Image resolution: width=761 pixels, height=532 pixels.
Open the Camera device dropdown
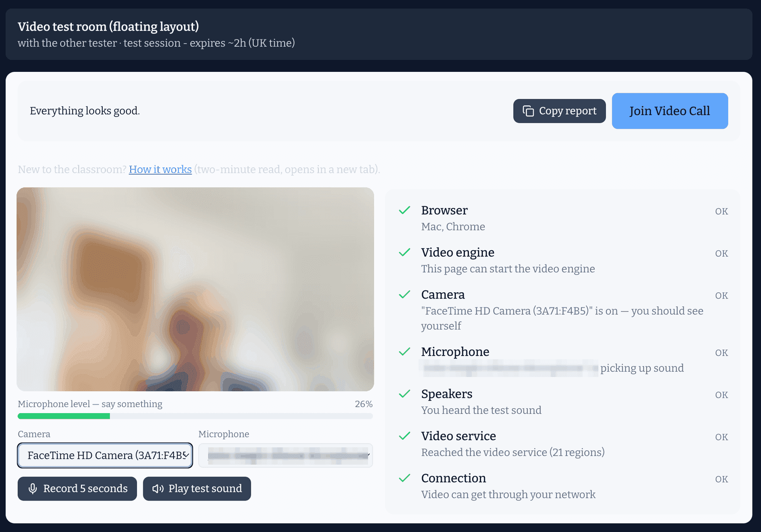pyautogui.click(x=105, y=455)
